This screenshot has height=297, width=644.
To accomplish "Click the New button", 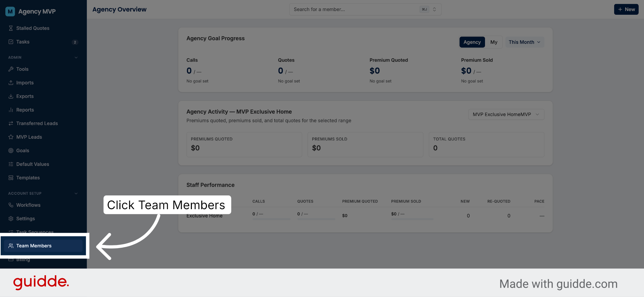I will [626, 9].
